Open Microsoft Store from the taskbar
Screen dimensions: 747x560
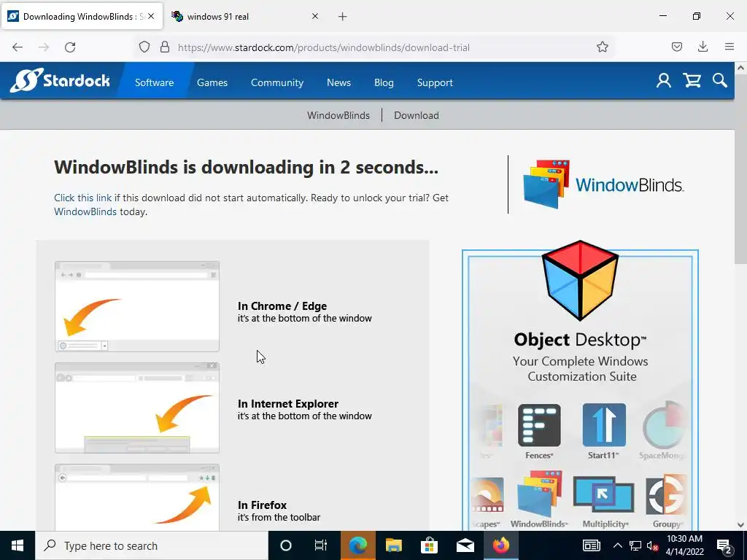429,545
